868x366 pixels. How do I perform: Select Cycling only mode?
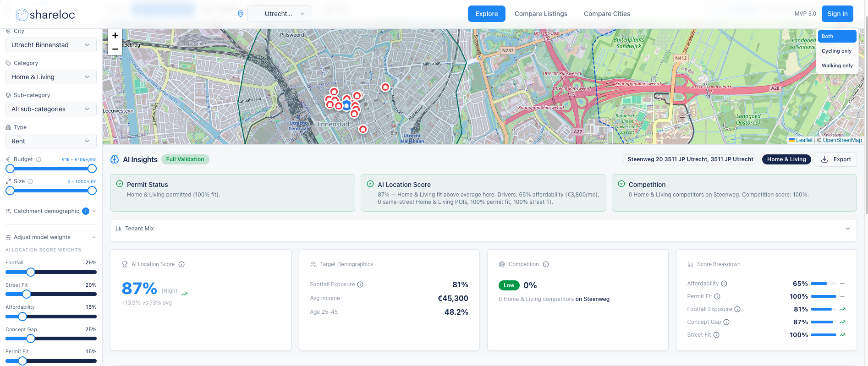tap(837, 51)
